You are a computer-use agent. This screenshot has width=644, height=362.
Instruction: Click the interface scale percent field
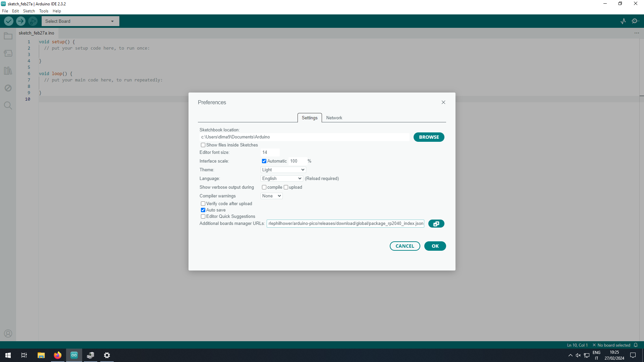pyautogui.click(x=298, y=161)
